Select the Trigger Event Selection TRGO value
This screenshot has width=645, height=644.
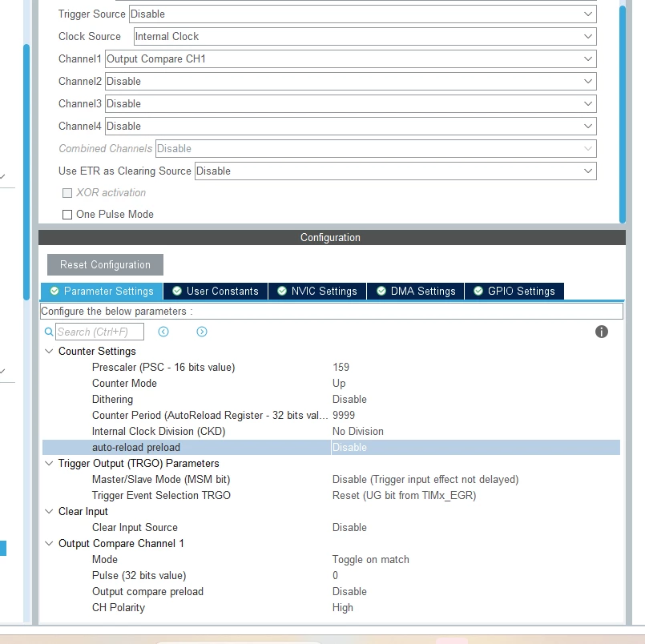pos(404,496)
